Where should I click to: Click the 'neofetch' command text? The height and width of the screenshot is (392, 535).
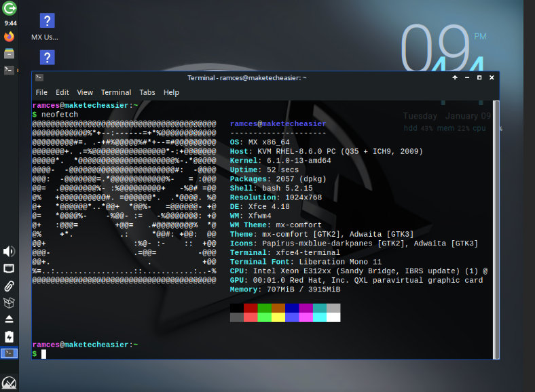tap(60, 115)
